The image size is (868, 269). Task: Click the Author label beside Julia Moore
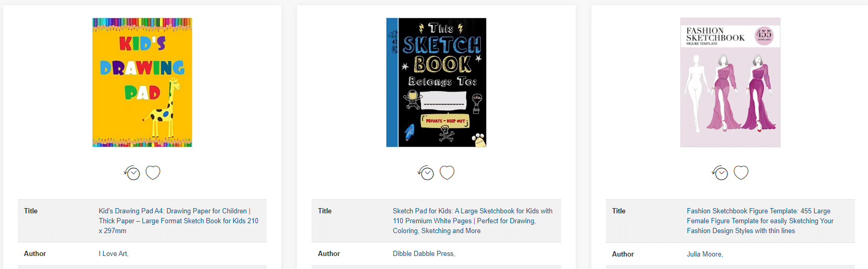(x=623, y=254)
